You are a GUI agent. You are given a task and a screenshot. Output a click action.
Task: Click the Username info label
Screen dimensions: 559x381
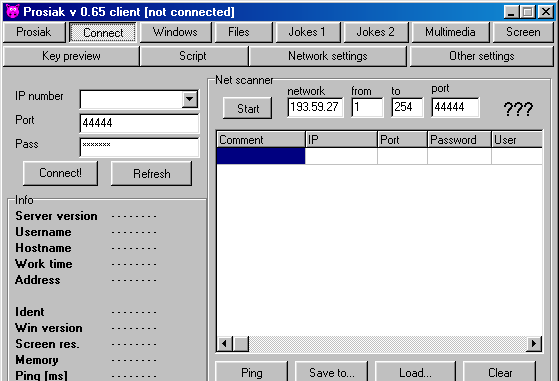[43, 232]
